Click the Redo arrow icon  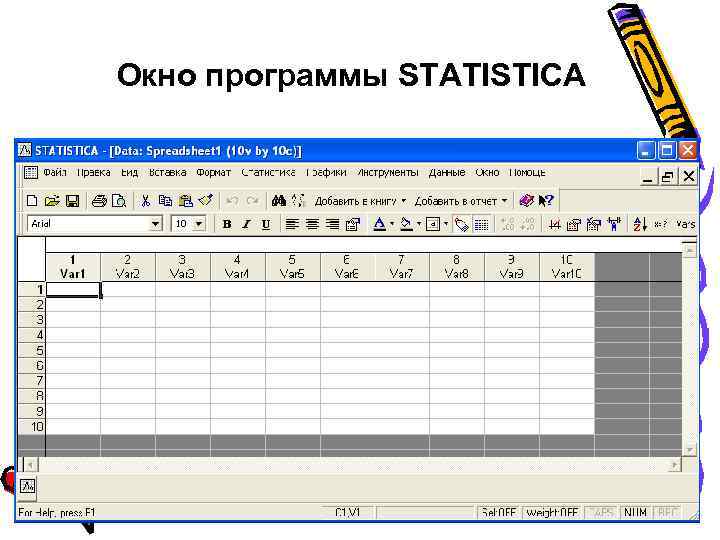[x=252, y=201]
